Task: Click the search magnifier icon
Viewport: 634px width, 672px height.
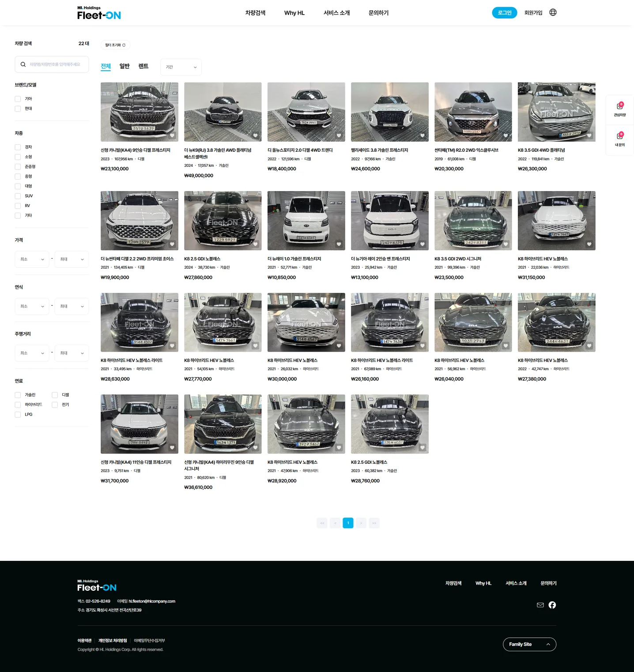Action: [x=23, y=64]
